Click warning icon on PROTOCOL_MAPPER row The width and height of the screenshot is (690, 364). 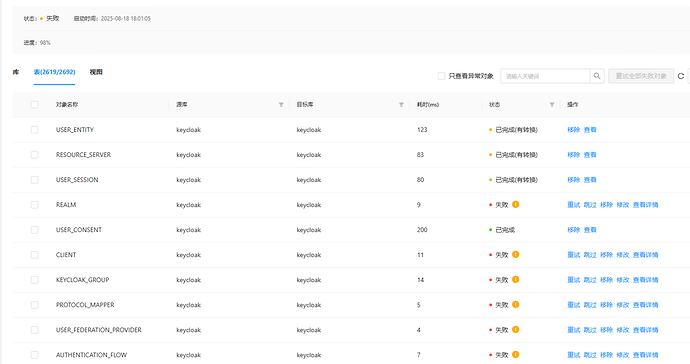pyautogui.click(x=516, y=305)
